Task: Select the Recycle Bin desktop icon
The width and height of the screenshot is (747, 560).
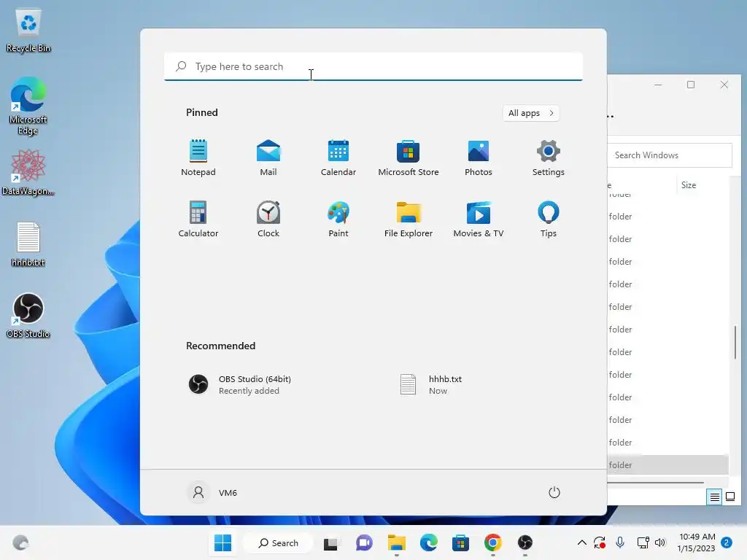Action: pos(28,31)
